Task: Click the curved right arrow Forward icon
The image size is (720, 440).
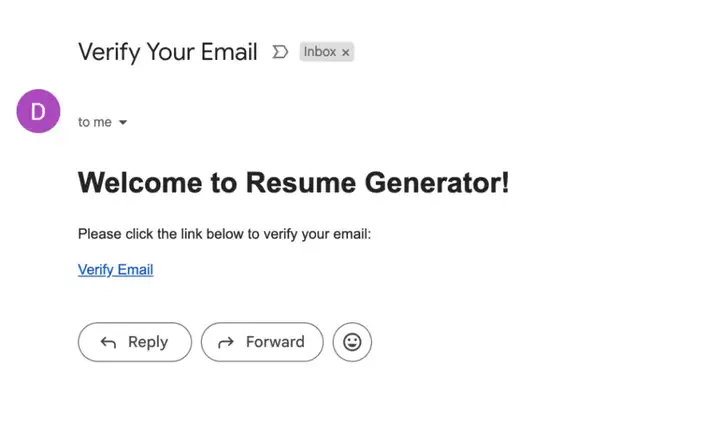Action: 226,343
